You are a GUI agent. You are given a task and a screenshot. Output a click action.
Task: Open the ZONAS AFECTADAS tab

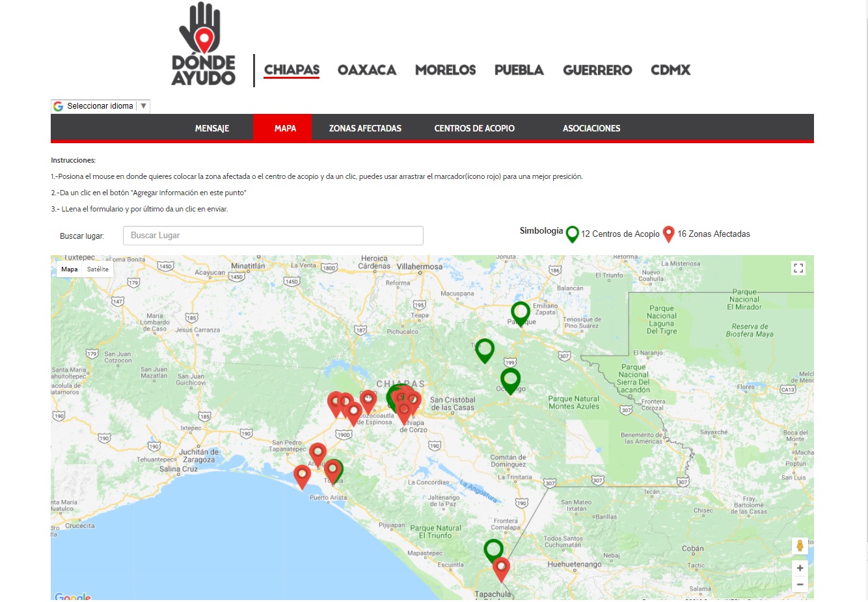[x=365, y=128]
